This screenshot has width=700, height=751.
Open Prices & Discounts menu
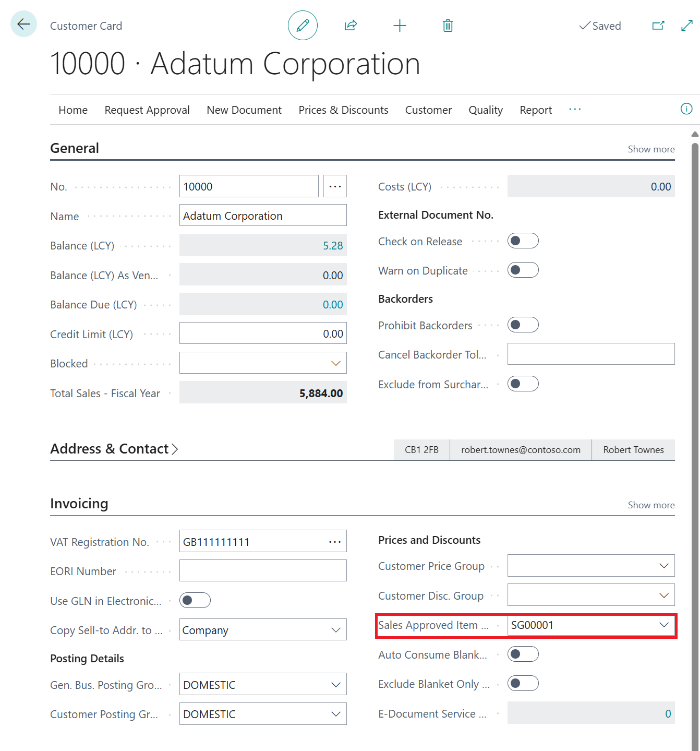(x=343, y=110)
